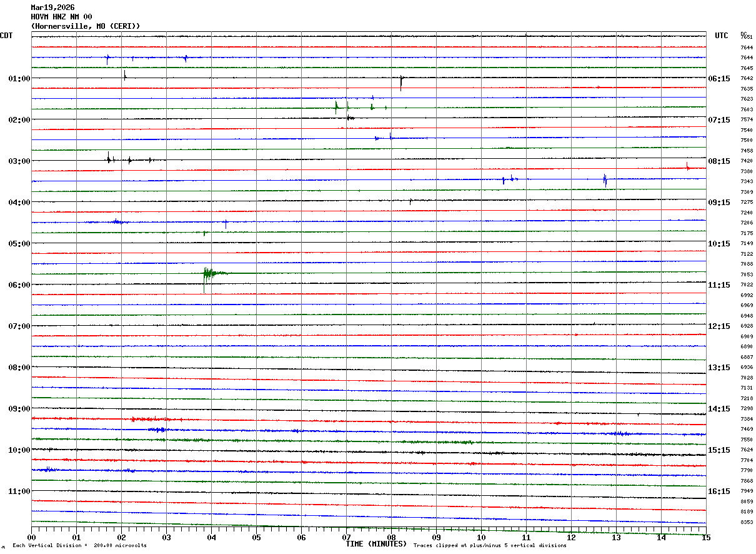
Task: Click the Mar19,2026 date header
Action: coord(52,8)
